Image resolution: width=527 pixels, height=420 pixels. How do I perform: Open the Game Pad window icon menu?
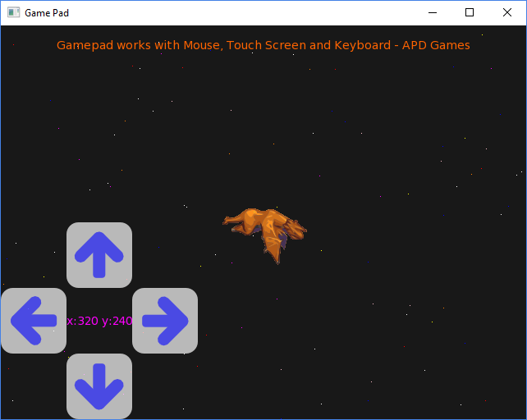(x=13, y=12)
